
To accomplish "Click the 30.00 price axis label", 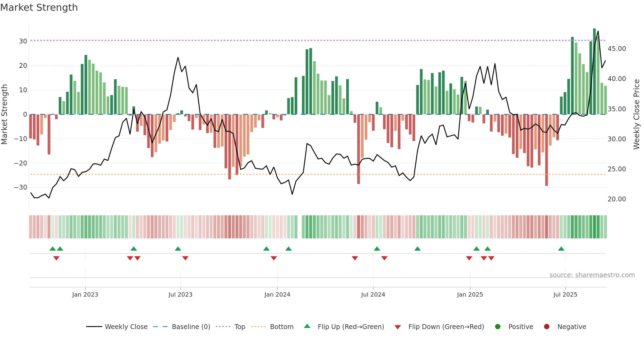I will (617, 139).
